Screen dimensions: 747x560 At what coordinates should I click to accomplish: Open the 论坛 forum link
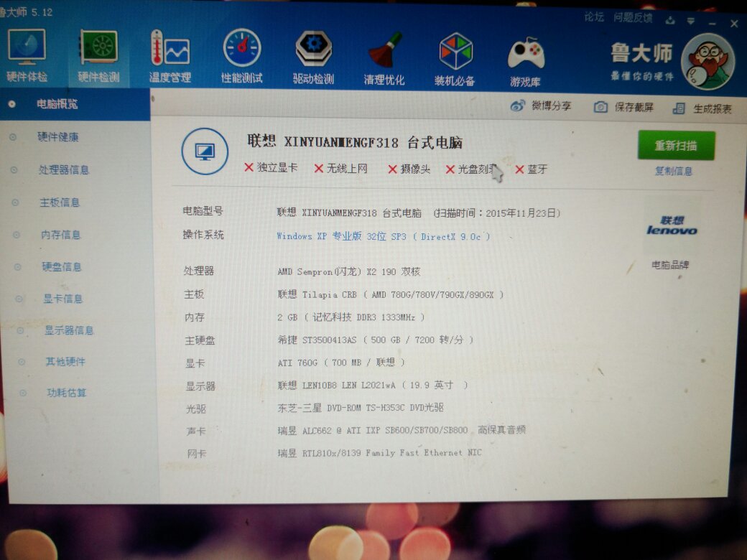[x=594, y=17]
